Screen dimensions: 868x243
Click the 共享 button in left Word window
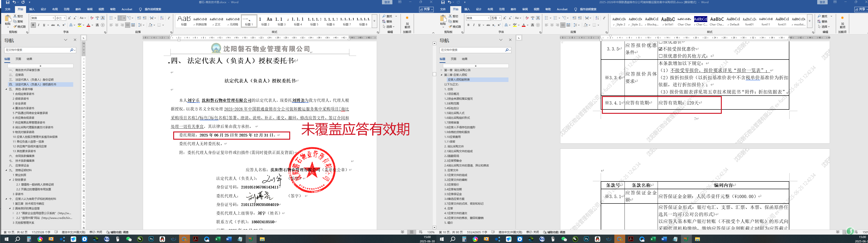(426, 9)
